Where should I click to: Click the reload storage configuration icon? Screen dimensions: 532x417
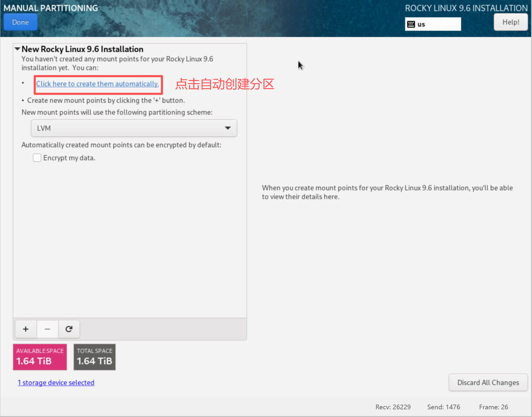tap(69, 329)
